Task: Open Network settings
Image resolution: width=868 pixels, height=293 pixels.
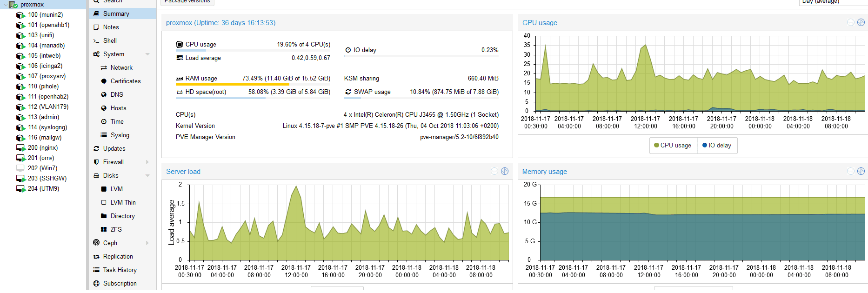Action: coord(122,68)
